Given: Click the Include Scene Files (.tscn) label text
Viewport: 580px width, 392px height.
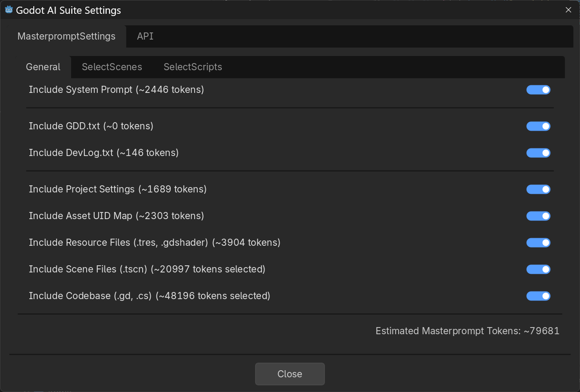Looking at the screenshot, I should (147, 269).
